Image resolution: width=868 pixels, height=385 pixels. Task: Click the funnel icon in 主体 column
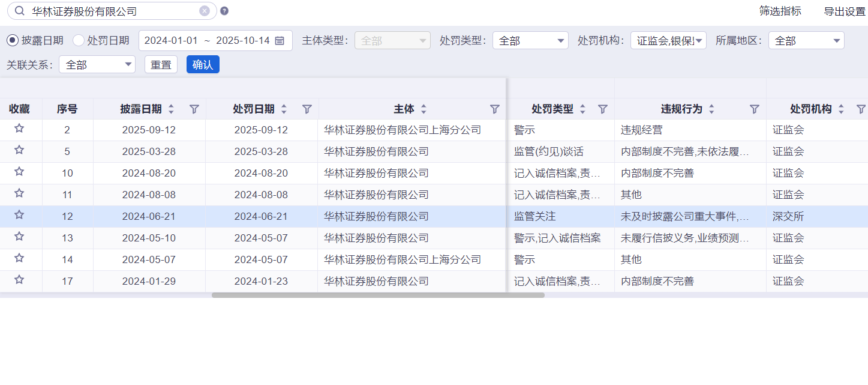[495, 109]
